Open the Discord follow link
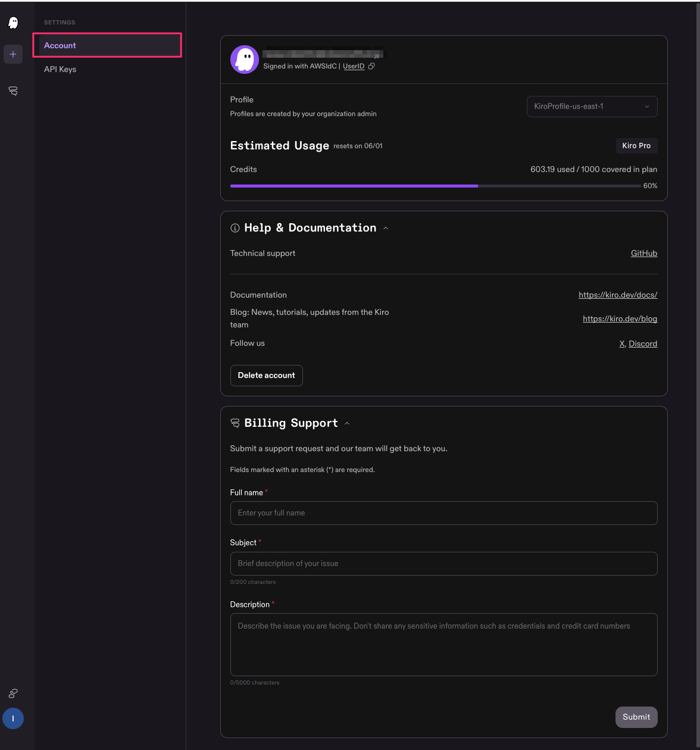The image size is (700, 750). pyautogui.click(x=643, y=343)
